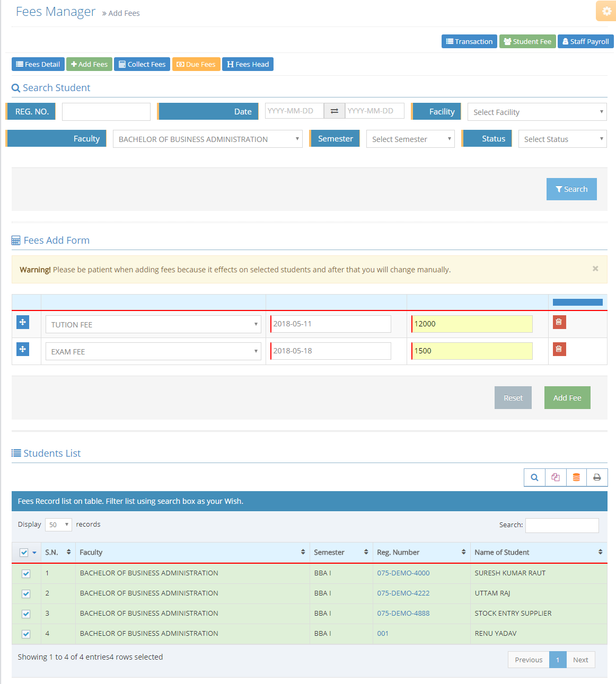616x684 pixels.
Task: Open the Display records count dropdown
Action: [x=58, y=525]
